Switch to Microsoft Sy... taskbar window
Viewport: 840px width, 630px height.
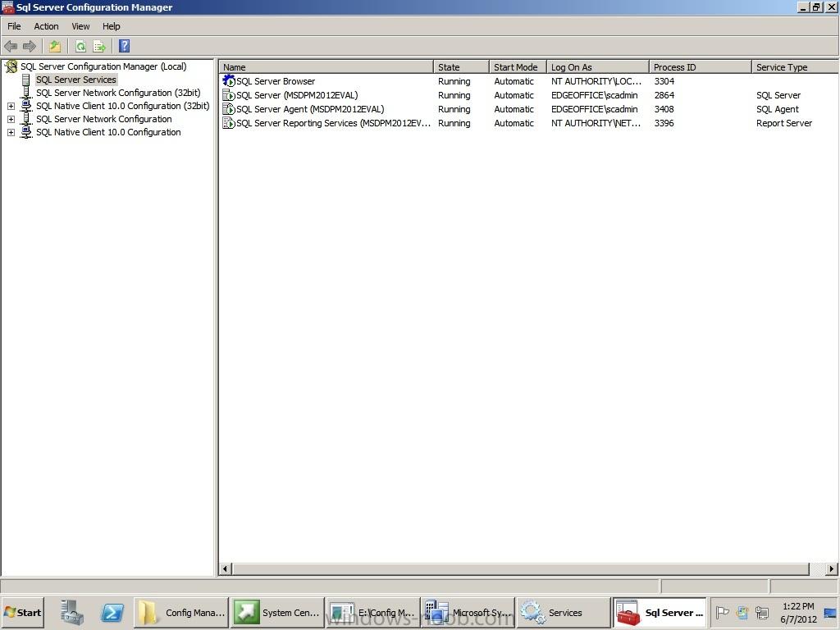point(468,612)
